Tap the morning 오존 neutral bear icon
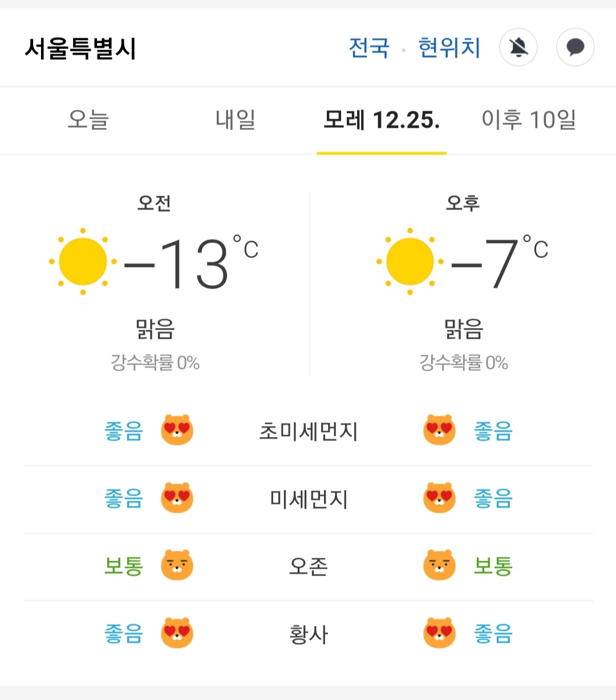This screenshot has width=616, height=700. pos(177,565)
